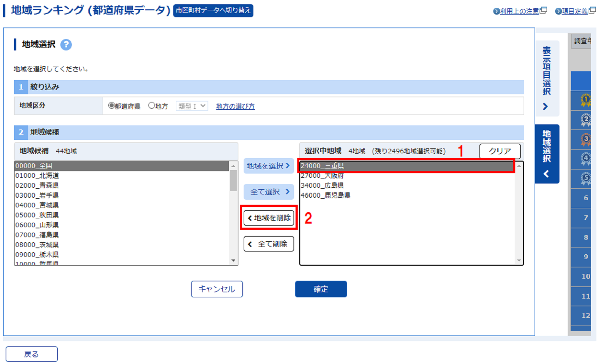Select 07000_福島県 in candidate list

click(x=122, y=235)
